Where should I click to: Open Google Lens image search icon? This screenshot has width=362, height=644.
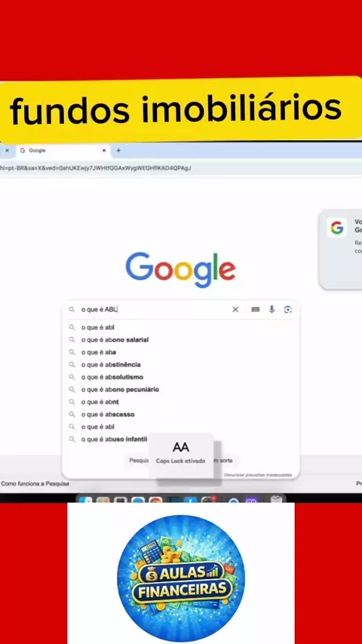288,309
